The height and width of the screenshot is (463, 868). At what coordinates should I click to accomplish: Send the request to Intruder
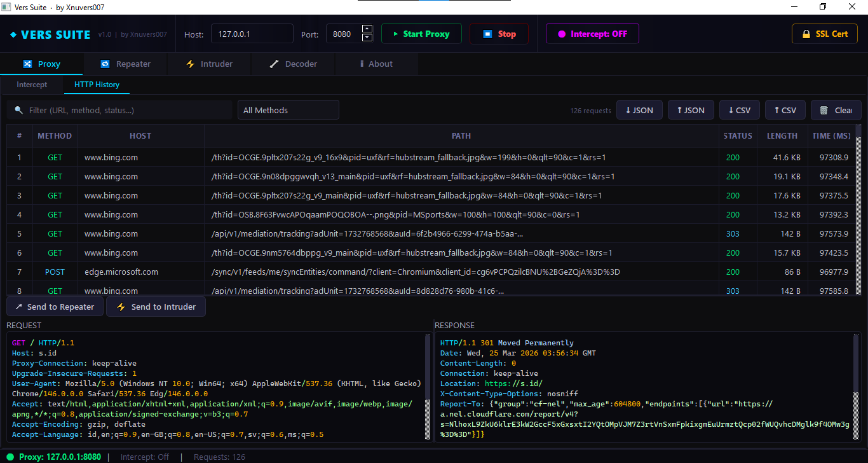[156, 306]
